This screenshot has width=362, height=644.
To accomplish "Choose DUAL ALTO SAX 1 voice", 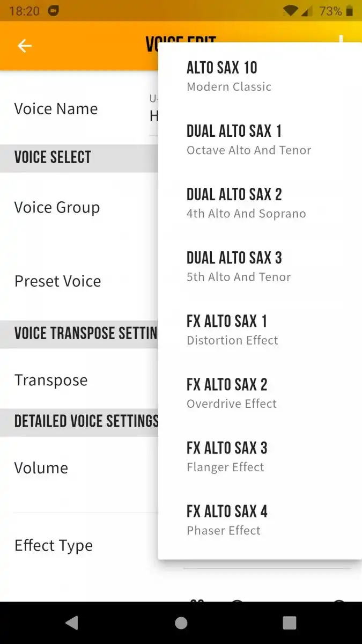I will click(x=260, y=139).
